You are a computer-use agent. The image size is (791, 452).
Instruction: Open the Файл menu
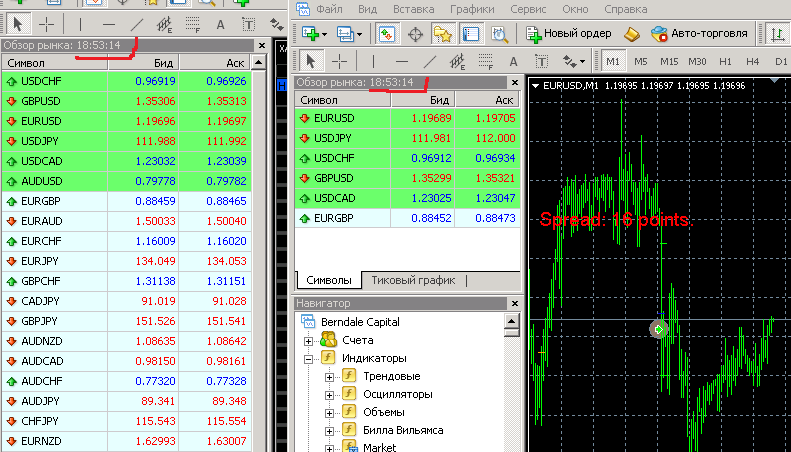pos(329,9)
